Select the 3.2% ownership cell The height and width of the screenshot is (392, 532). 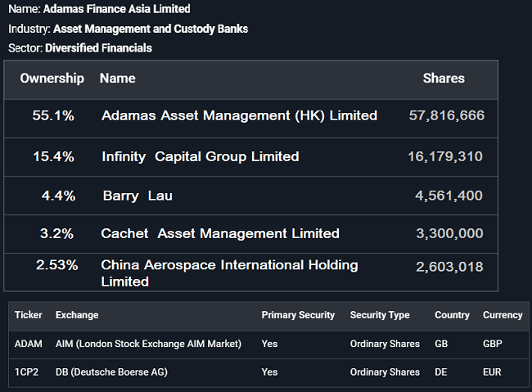pos(56,233)
